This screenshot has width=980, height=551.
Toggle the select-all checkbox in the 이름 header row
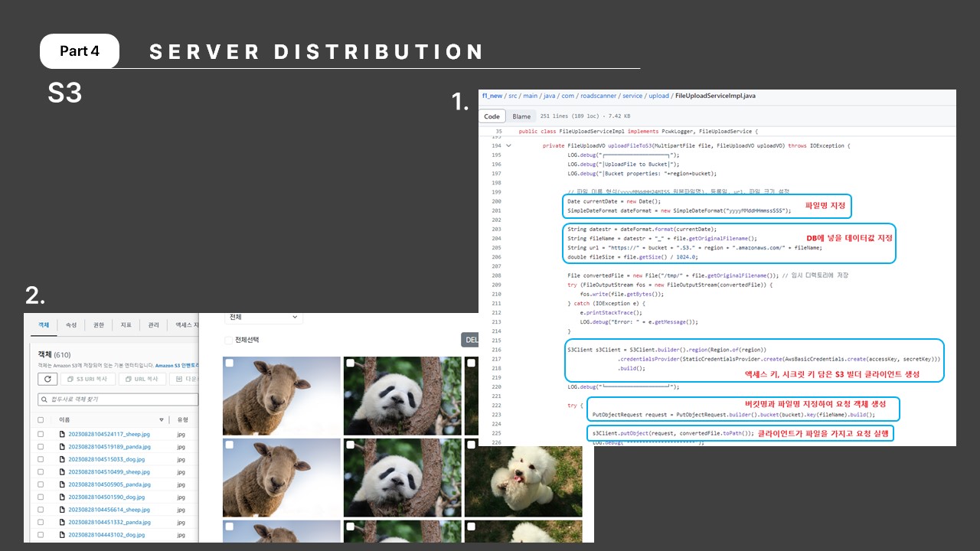pos(41,420)
